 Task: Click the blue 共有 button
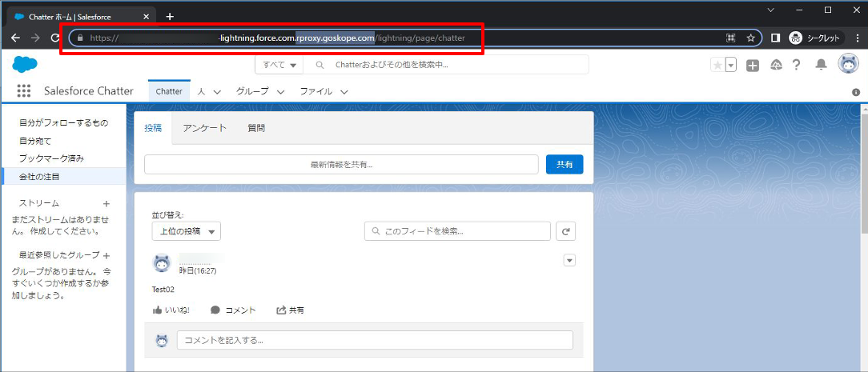pyautogui.click(x=565, y=165)
